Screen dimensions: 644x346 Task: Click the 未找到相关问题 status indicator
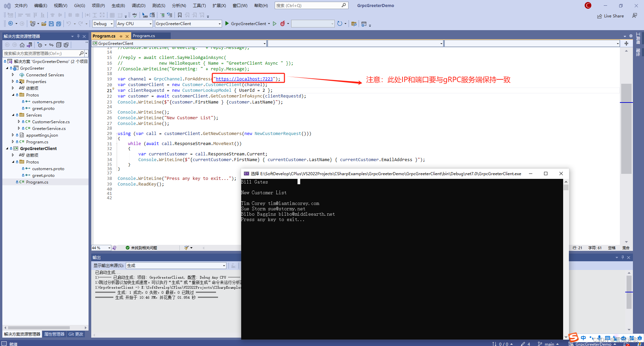coord(141,248)
